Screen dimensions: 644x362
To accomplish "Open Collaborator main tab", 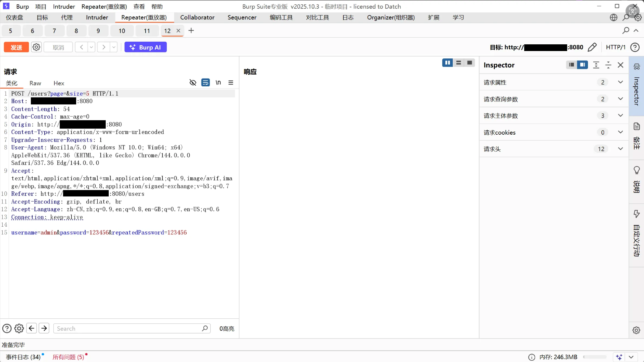I will [197, 17].
